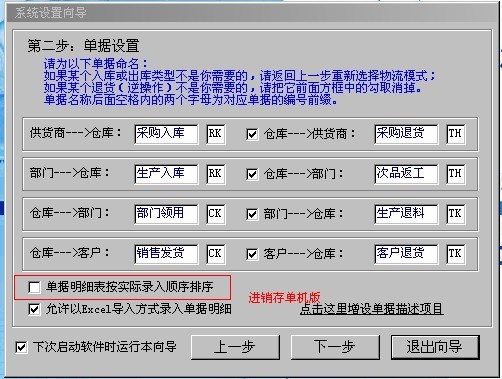Click the 退出向导 button
Screen dimensions: 502x379
pos(435,347)
